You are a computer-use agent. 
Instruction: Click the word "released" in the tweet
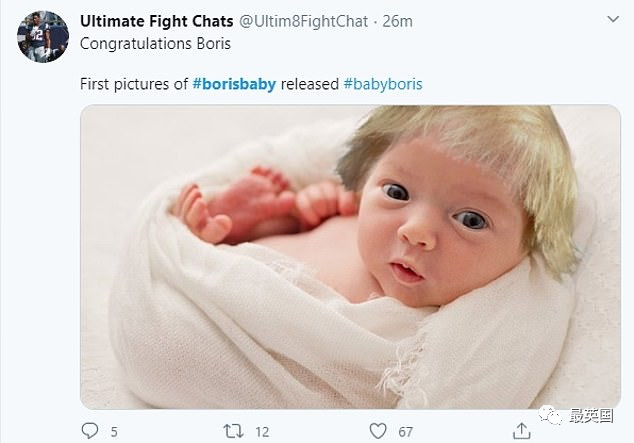coord(310,84)
